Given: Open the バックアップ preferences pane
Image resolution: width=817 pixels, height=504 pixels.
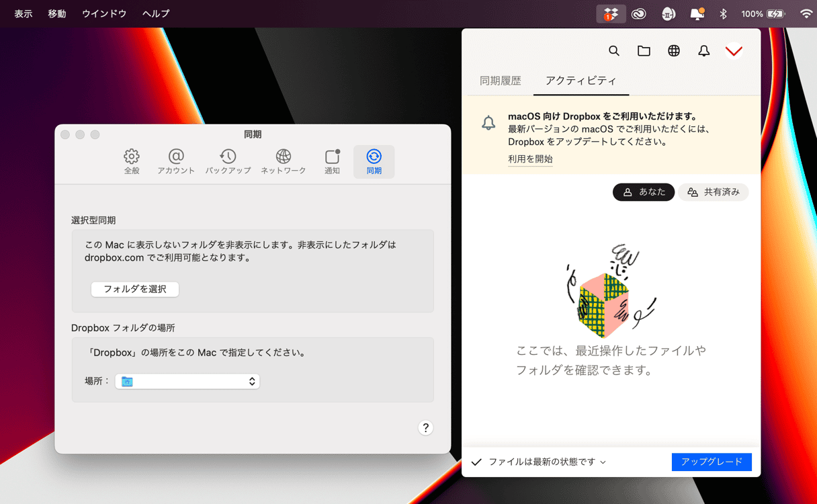Looking at the screenshot, I should (228, 162).
